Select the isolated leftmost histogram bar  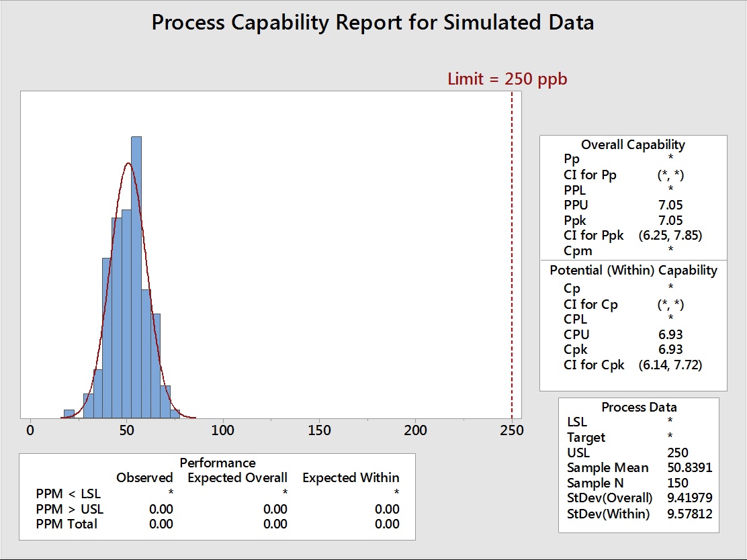tap(69, 414)
